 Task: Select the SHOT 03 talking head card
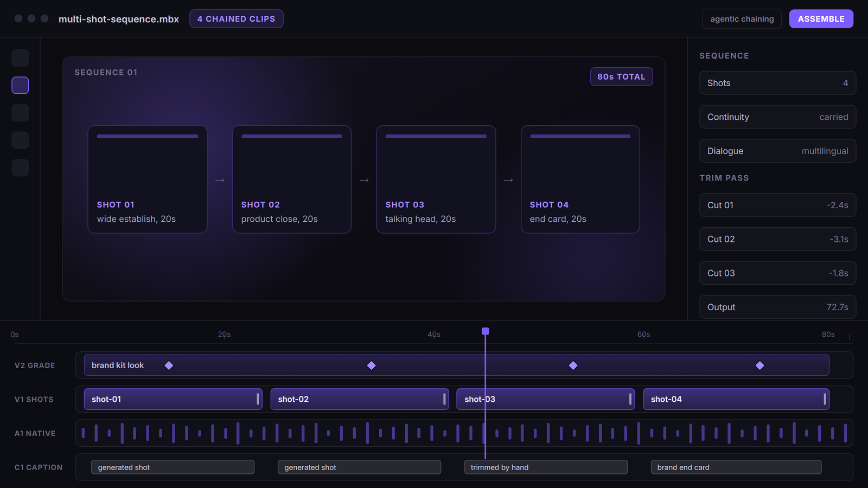click(436, 179)
